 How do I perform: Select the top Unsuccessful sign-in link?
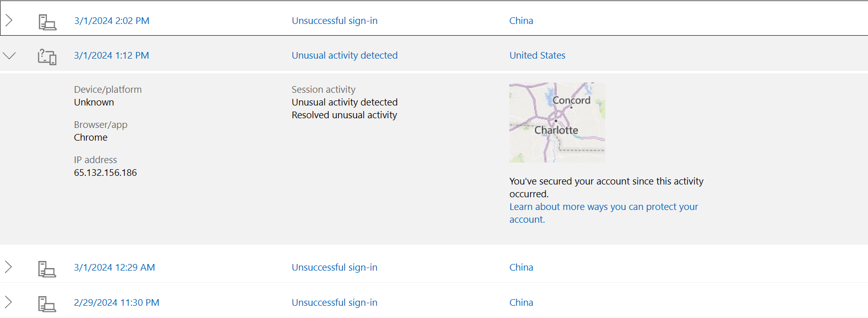pyautogui.click(x=334, y=20)
